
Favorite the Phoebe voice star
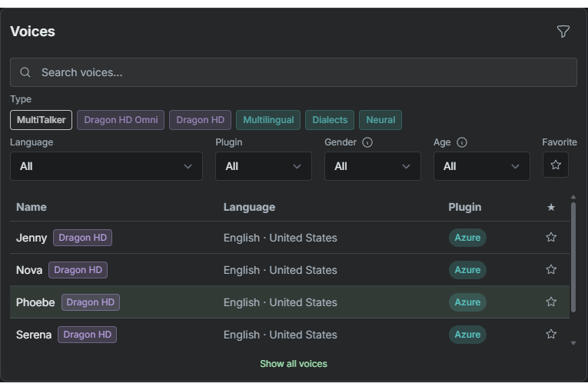pyautogui.click(x=551, y=302)
